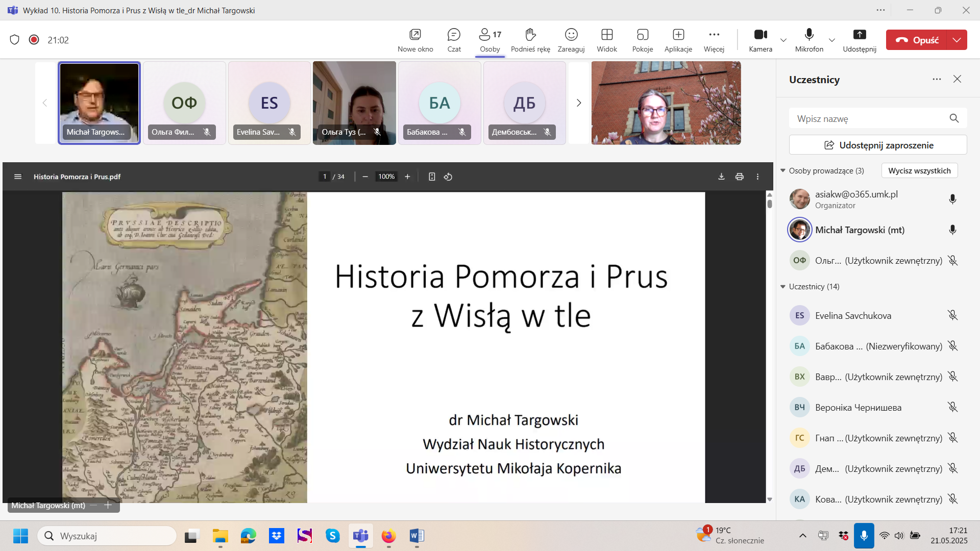
Task: Collapse Uczestnicy (14) section
Action: [x=783, y=287]
